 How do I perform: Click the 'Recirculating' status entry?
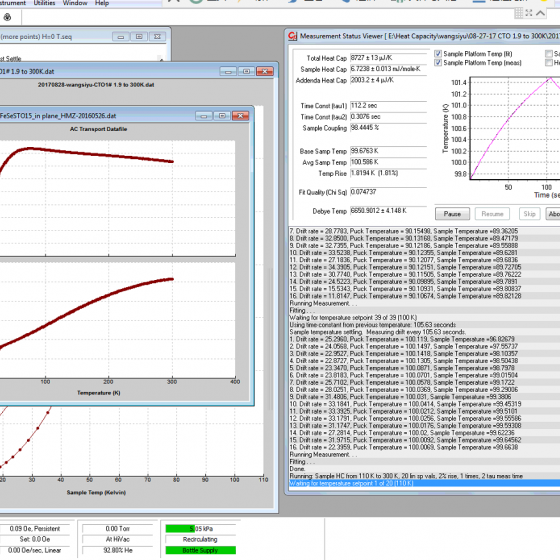[x=200, y=539]
